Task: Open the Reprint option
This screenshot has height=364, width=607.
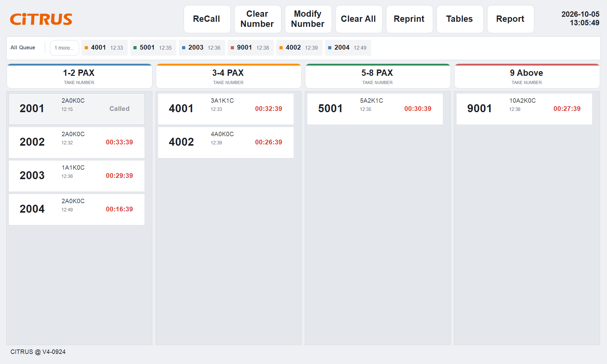Action: (x=409, y=19)
